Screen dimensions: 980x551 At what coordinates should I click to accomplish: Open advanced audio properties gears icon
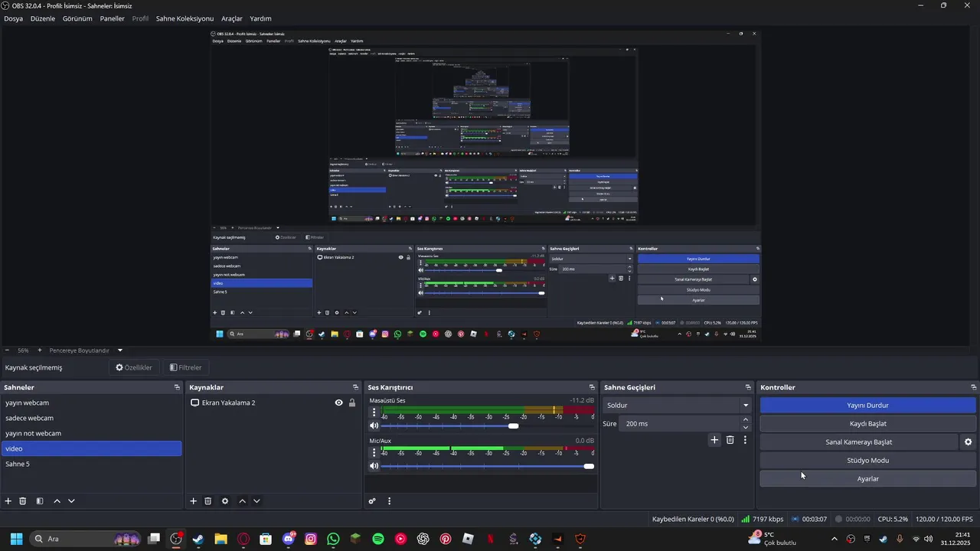[372, 500]
